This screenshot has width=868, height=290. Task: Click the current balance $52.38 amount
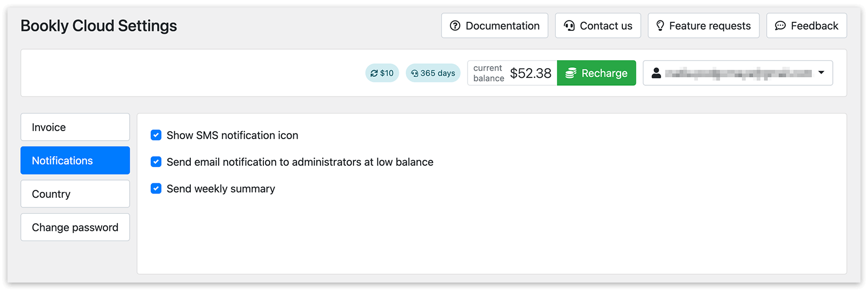(531, 73)
